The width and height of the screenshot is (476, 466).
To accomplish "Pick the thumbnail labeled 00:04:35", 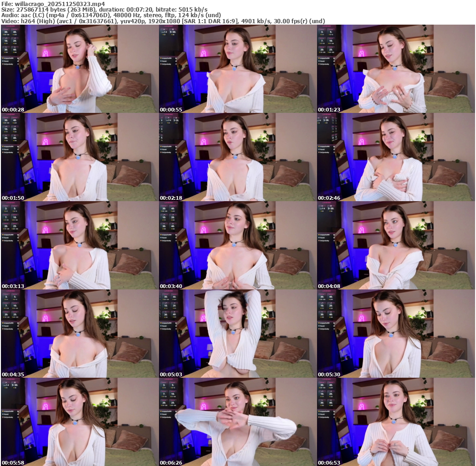I will [79, 334].
